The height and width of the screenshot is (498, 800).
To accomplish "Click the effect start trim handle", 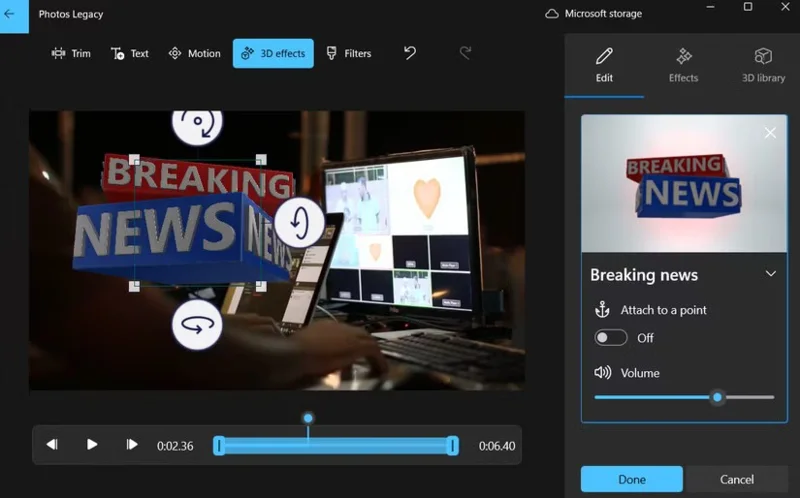I will pyautogui.click(x=219, y=445).
